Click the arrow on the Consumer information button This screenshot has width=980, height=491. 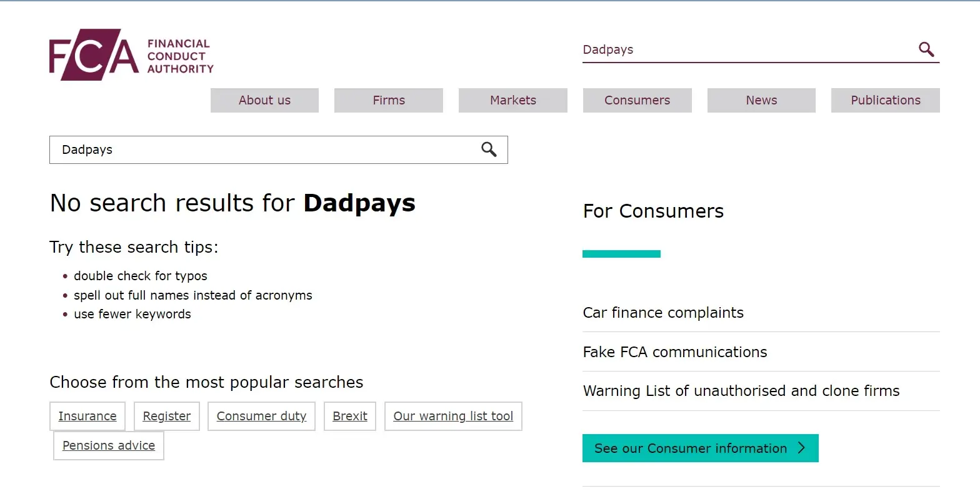801,448
